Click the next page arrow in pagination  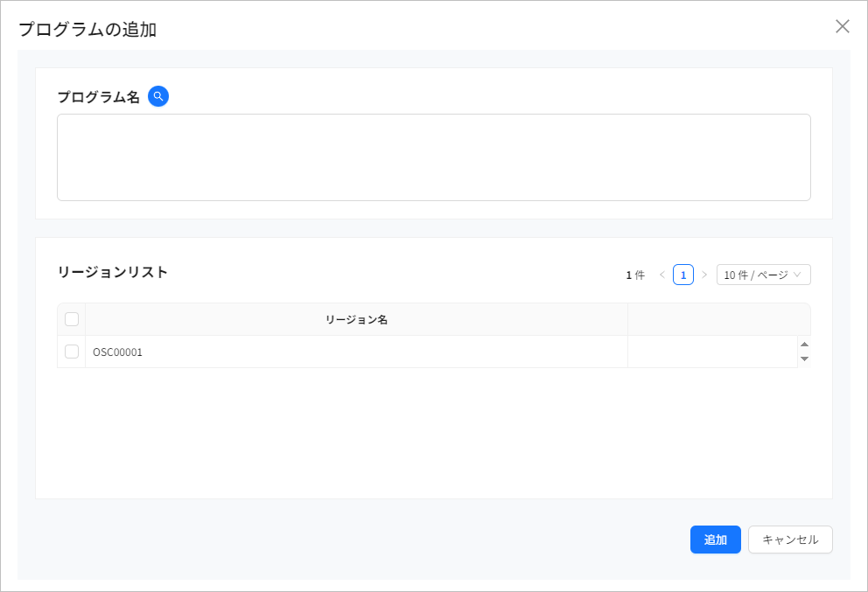[x=704, y=274]
